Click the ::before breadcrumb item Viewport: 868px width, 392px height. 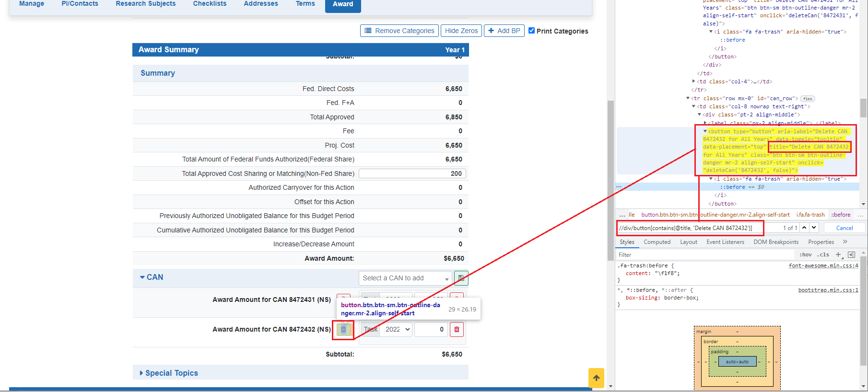coord(841,215)
